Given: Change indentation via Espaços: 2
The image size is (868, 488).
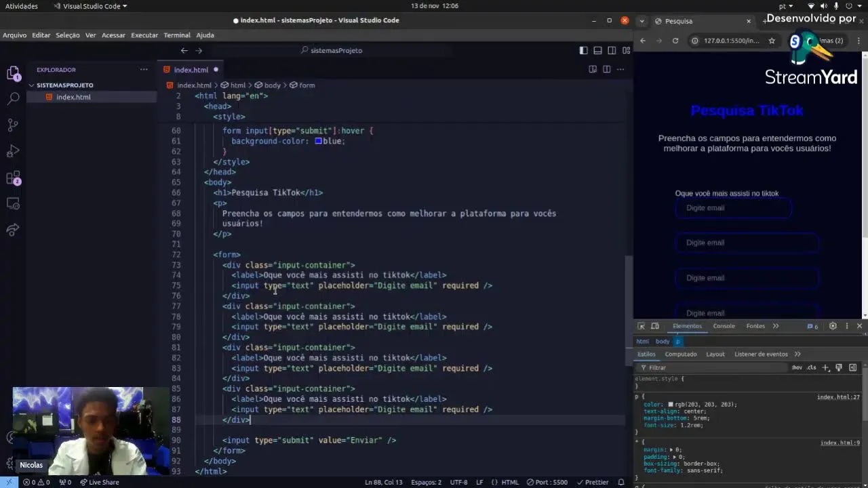Looking at the screenshot, I should 426,482.
